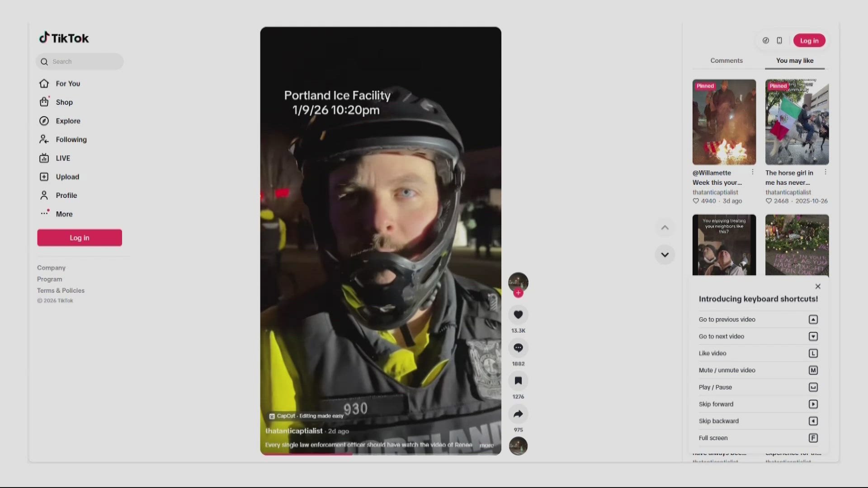This screenshot has width=868, height=488.
Task: Switch to the You may like tab
Action: pos(795,61)
